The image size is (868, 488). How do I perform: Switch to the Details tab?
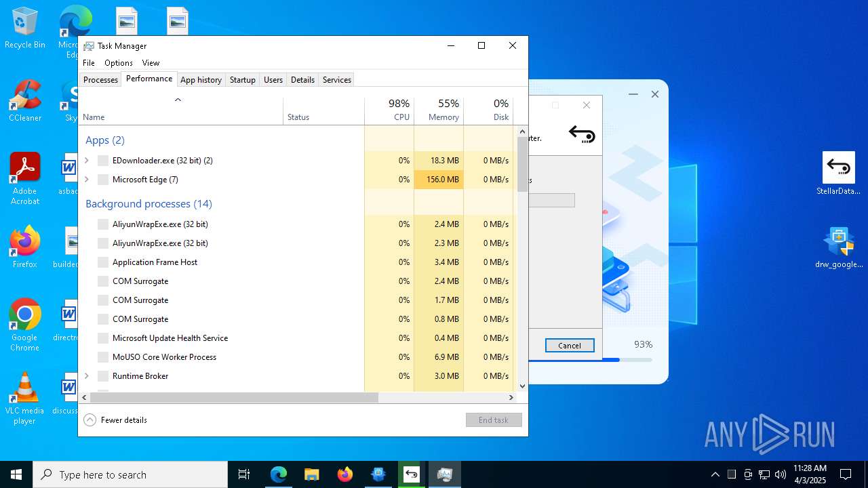tap(302, 80)
